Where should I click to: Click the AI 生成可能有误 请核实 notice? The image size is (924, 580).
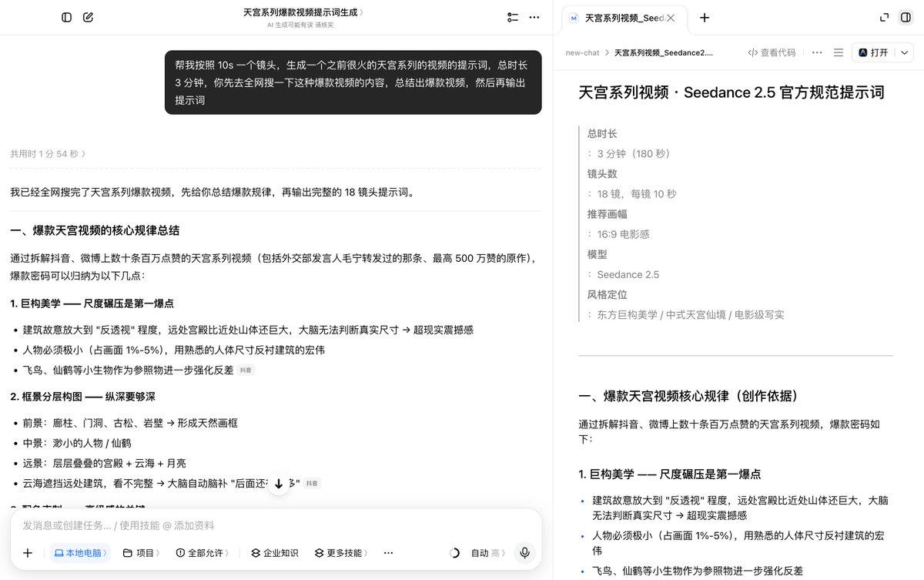[x=300, y=25]
